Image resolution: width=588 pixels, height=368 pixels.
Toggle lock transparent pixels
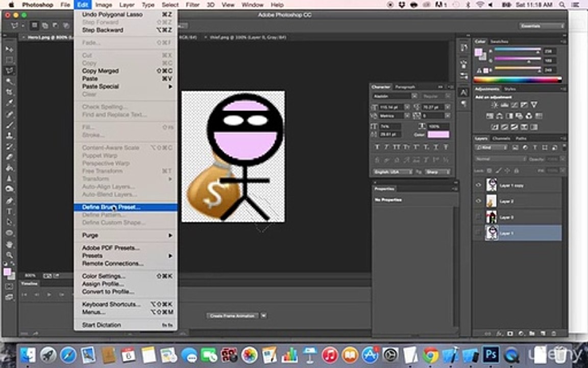pos(489,171)
